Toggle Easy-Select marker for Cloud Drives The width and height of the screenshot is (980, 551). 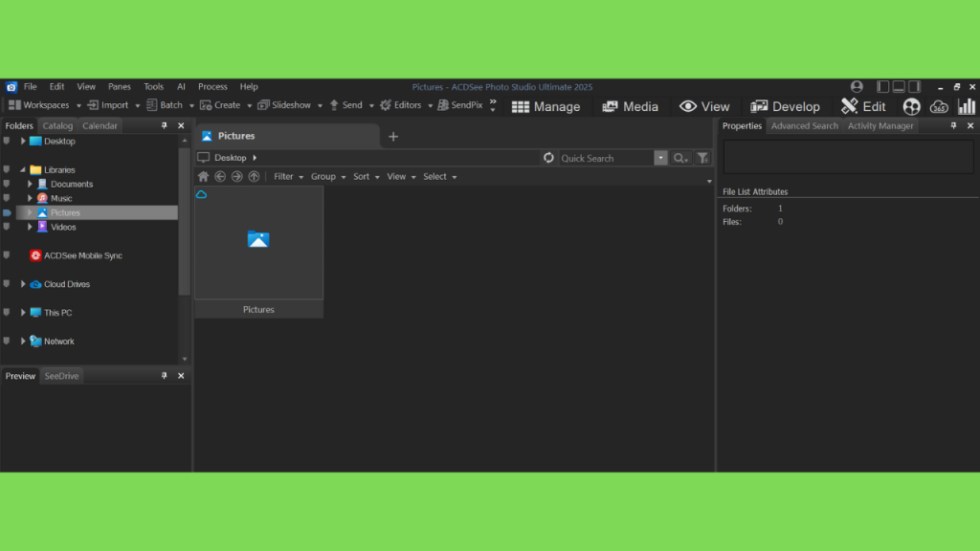pyautogui.click(x=7, y=284)
